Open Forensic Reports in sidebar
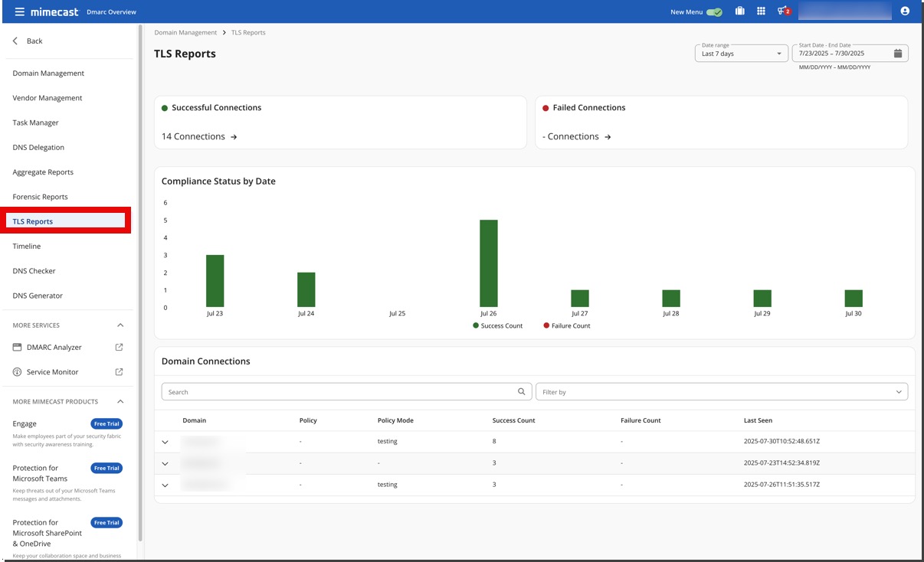Image resolution: width=924 pixels, height=562 pixels. (40, 197)
